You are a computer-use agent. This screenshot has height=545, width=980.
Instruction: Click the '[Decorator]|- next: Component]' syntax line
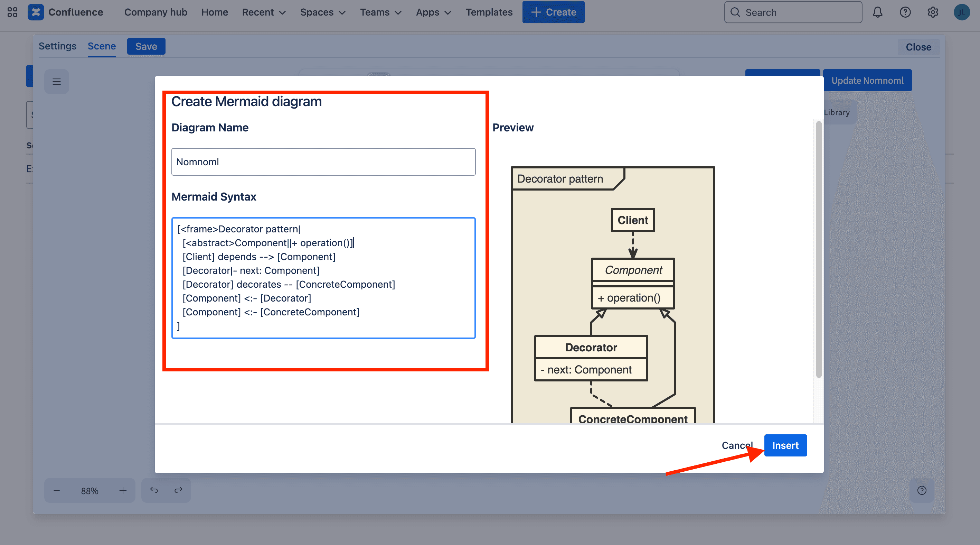pos(251,270)
